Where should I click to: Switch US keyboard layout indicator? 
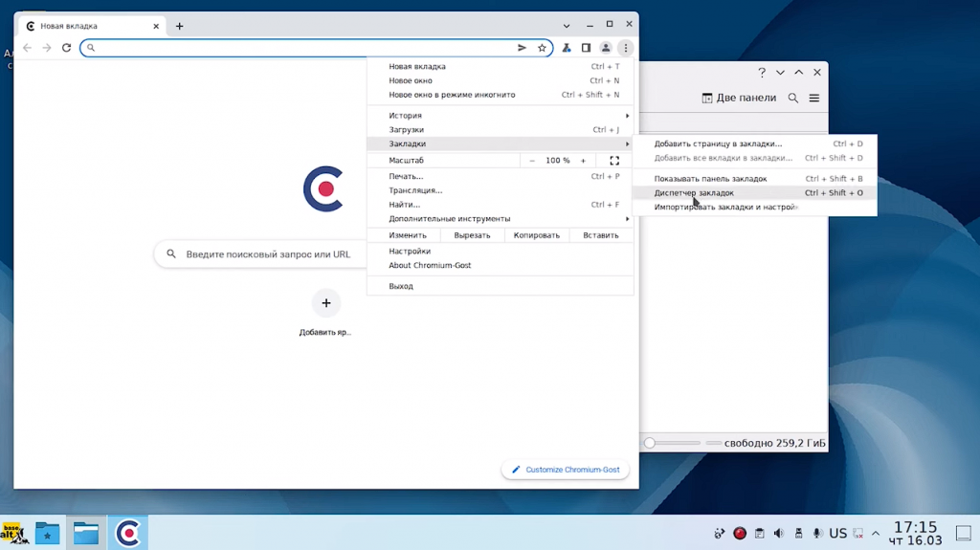tap(837, 533)
